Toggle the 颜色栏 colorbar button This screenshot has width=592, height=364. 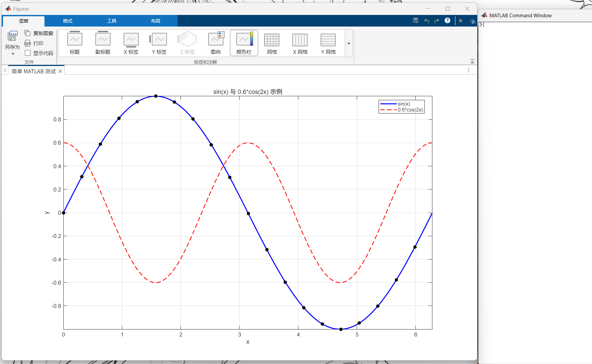click(244, 43)
